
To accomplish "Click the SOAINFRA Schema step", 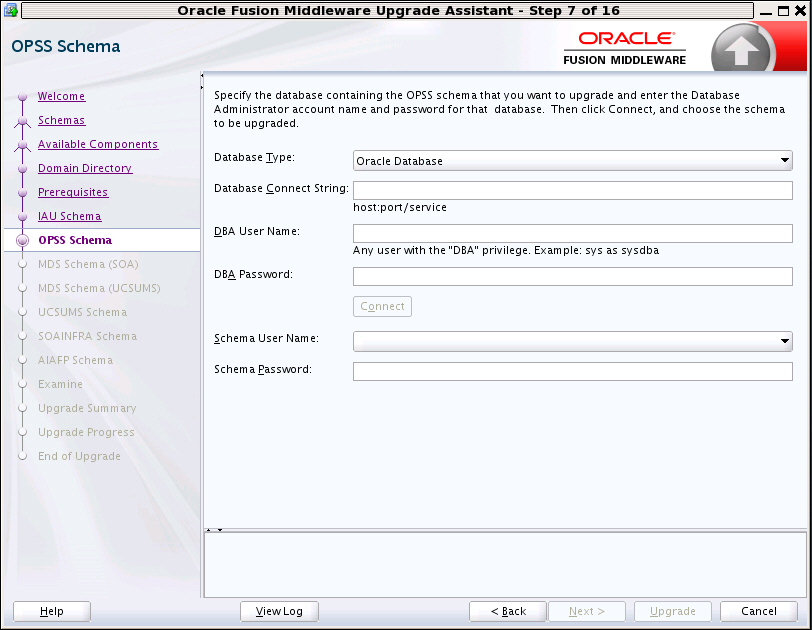I will click(88, 336).
